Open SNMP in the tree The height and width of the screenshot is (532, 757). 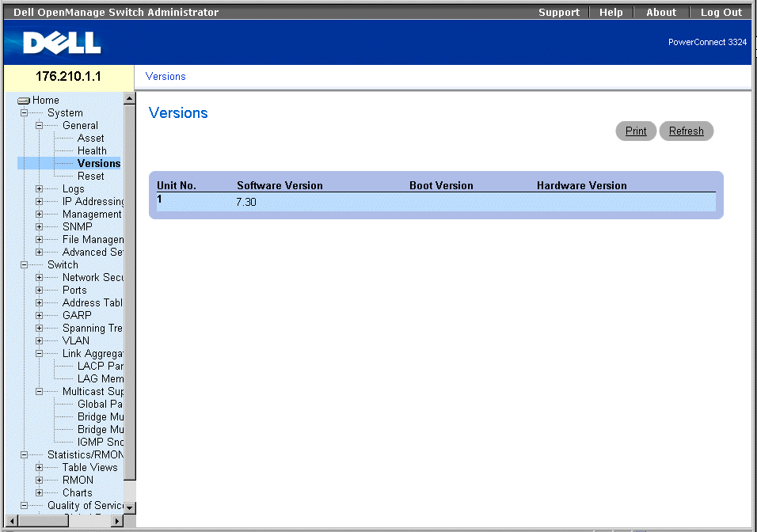click(78, 226)
